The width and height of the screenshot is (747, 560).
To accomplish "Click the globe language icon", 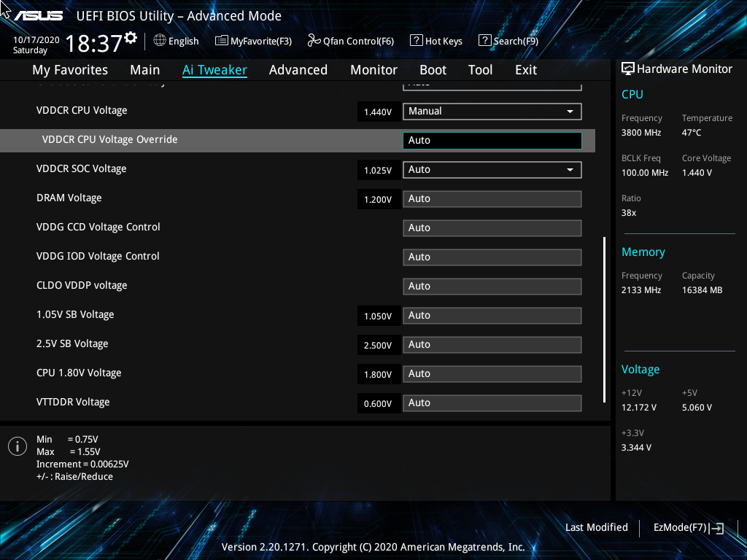I will 160,41.
